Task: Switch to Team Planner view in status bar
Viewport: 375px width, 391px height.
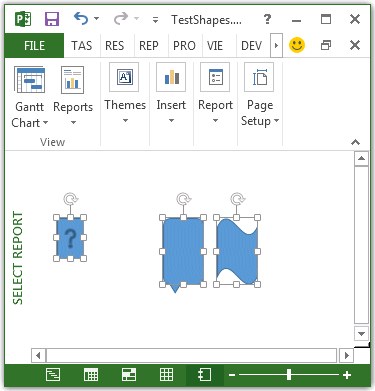Action: (129, 375)
